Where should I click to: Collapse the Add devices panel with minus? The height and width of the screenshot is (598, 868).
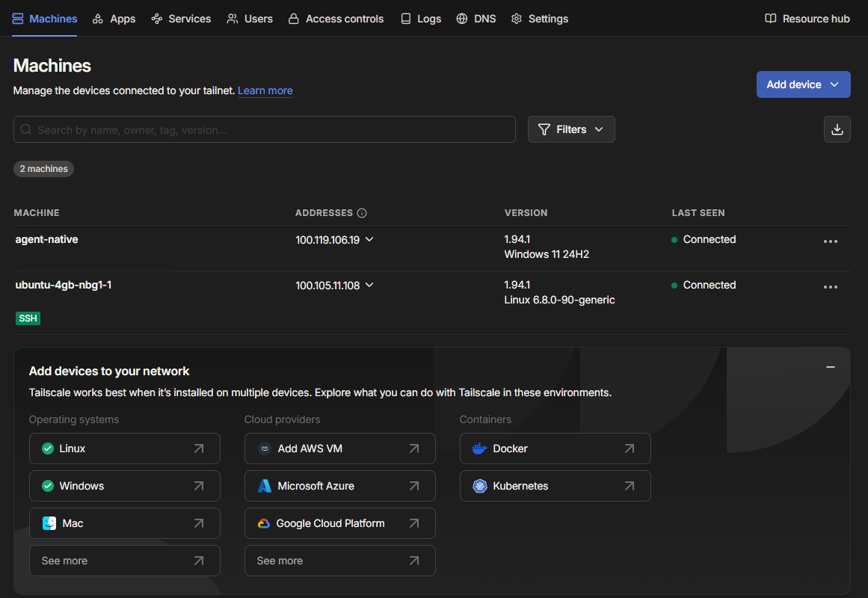pos(830,367)
